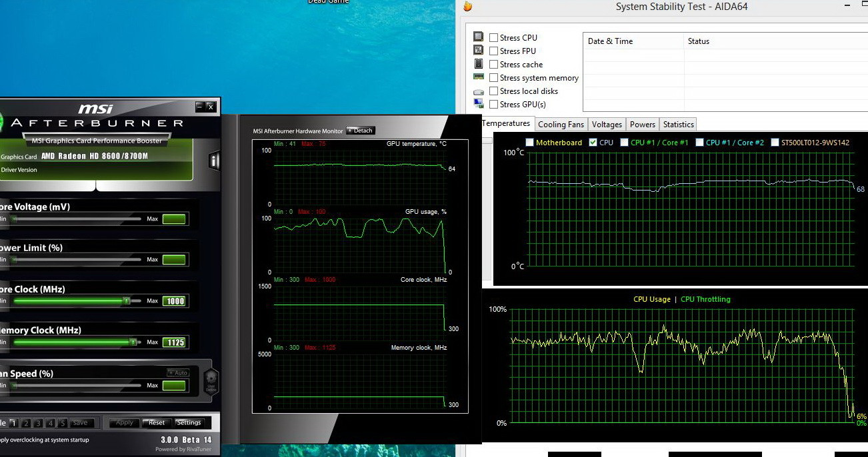Open Afterburner Settings

[x=189, y=422]
